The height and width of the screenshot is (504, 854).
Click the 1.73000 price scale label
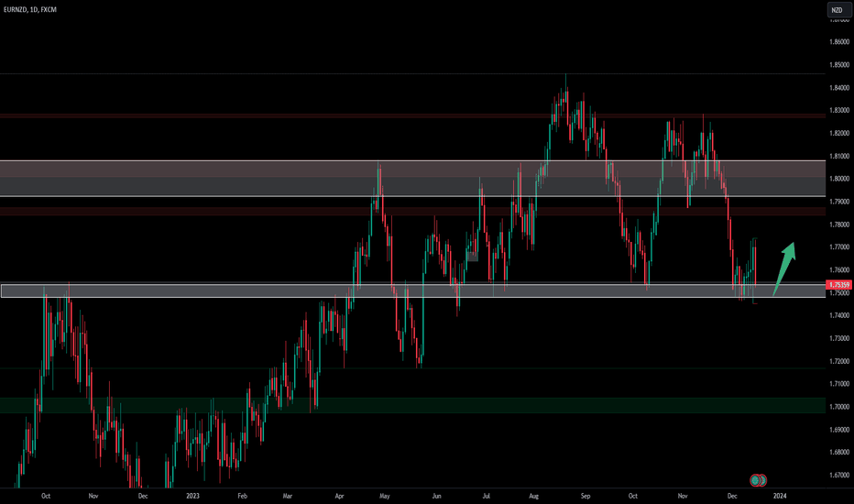(x=839, y=338)
